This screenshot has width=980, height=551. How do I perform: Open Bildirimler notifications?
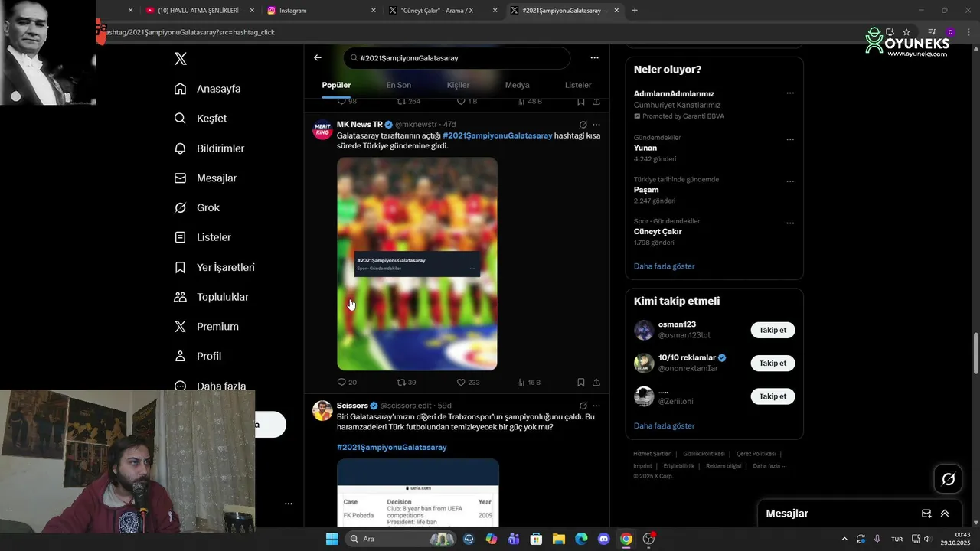209,148
